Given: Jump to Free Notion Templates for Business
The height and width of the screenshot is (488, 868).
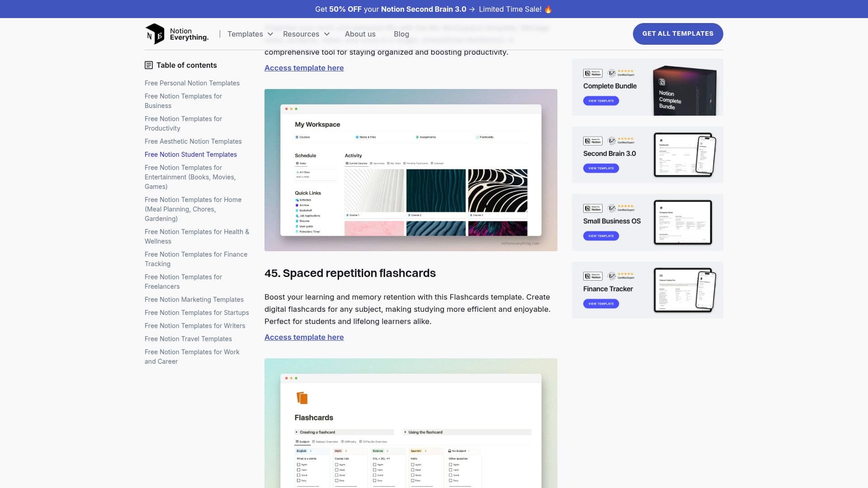Looking at the screenshot, I should (x=183, y=101).
